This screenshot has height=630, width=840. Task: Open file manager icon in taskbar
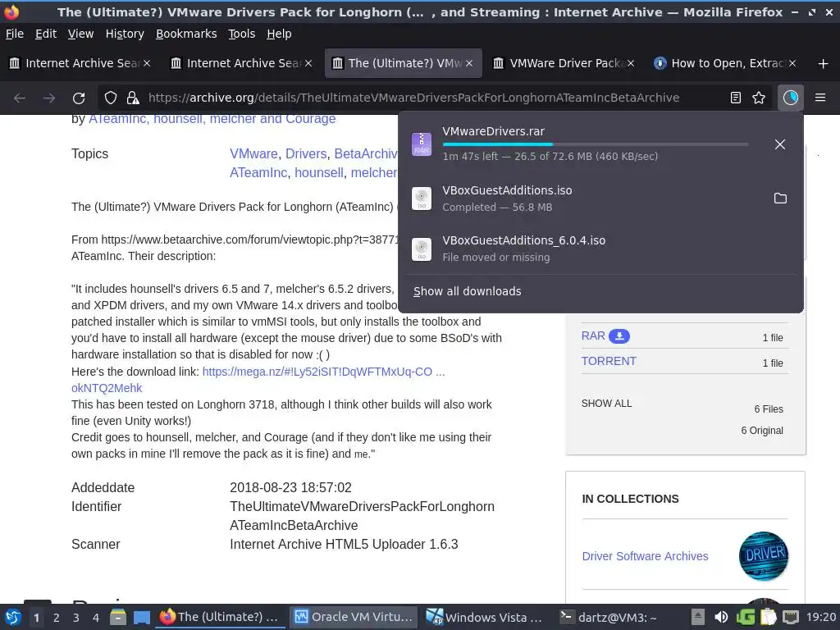[118, 618]
